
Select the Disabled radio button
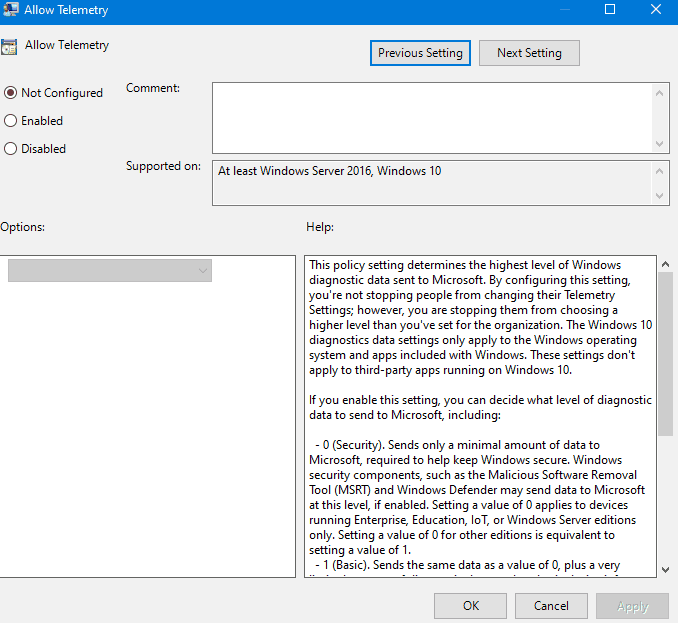click(10, 149)
